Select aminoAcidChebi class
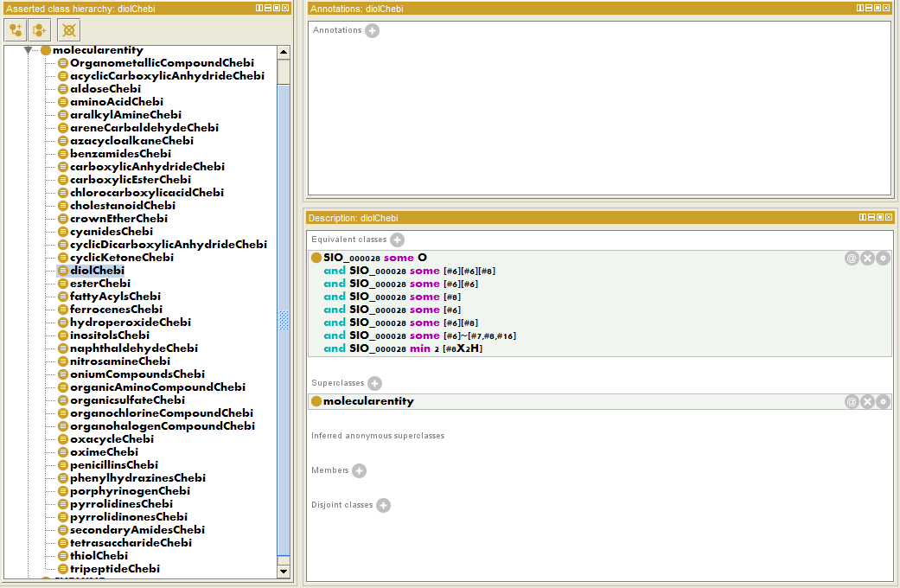900x588 pixels. click(x=117, y=102)
